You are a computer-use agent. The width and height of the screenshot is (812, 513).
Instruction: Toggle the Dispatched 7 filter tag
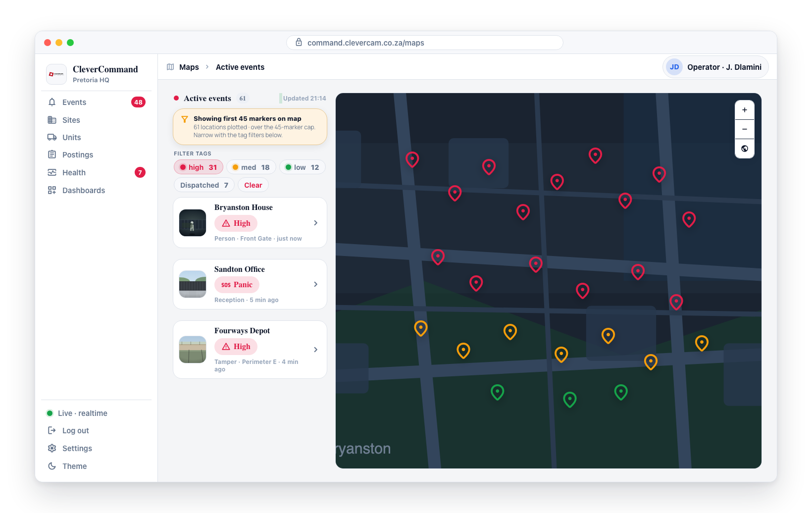coord(204,185)
